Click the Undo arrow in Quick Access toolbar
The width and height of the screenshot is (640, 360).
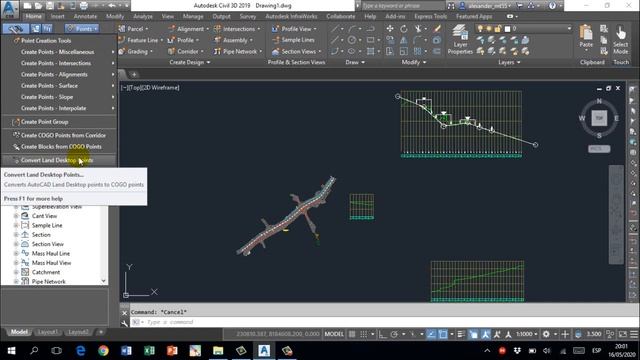[x=112, y=6]
